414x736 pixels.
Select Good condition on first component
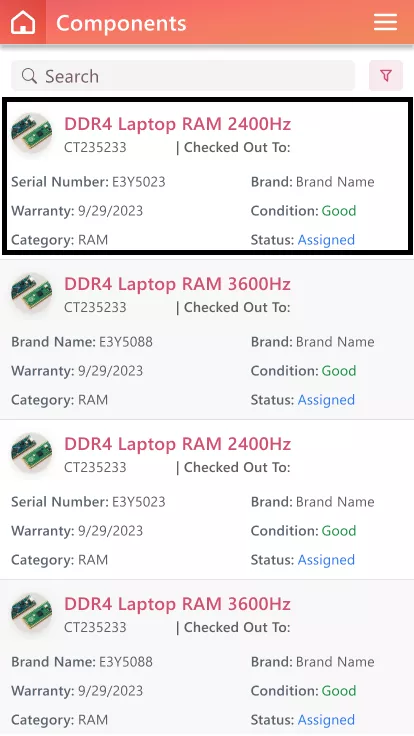click(x=339, y=211)
